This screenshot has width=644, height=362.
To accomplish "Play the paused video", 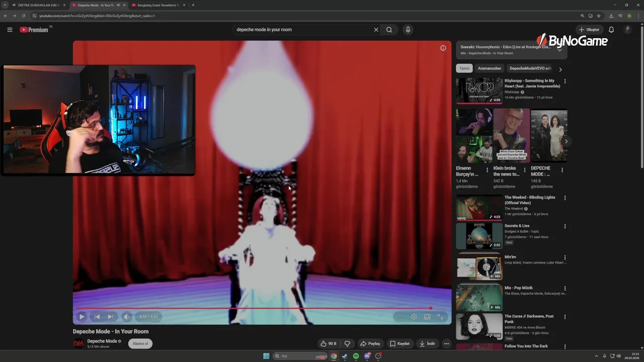I will click(x=82, y=317).
